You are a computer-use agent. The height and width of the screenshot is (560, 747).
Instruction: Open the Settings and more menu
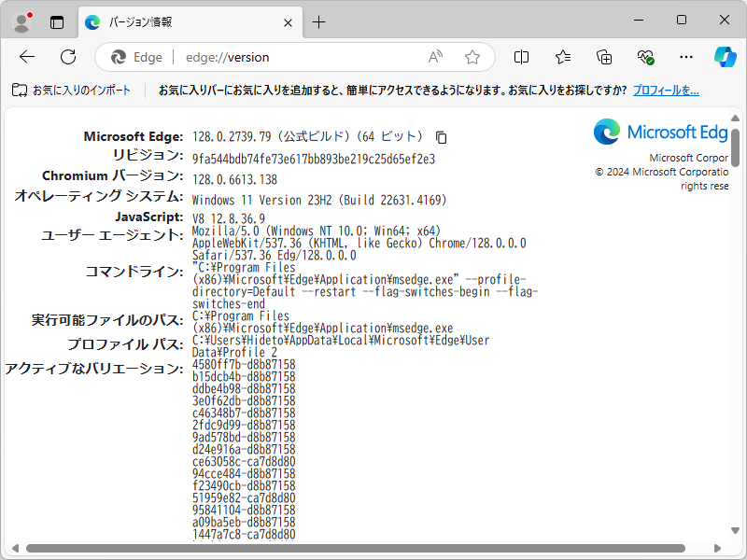click(687, 57)
